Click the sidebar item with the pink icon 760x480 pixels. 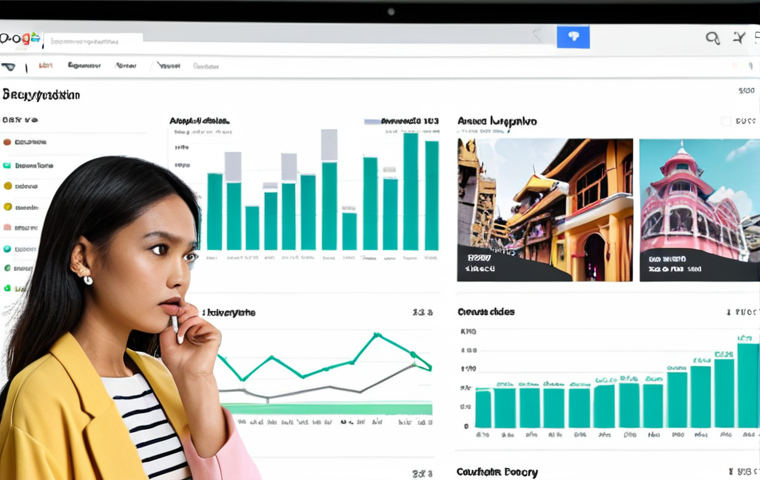coord(20,227)
